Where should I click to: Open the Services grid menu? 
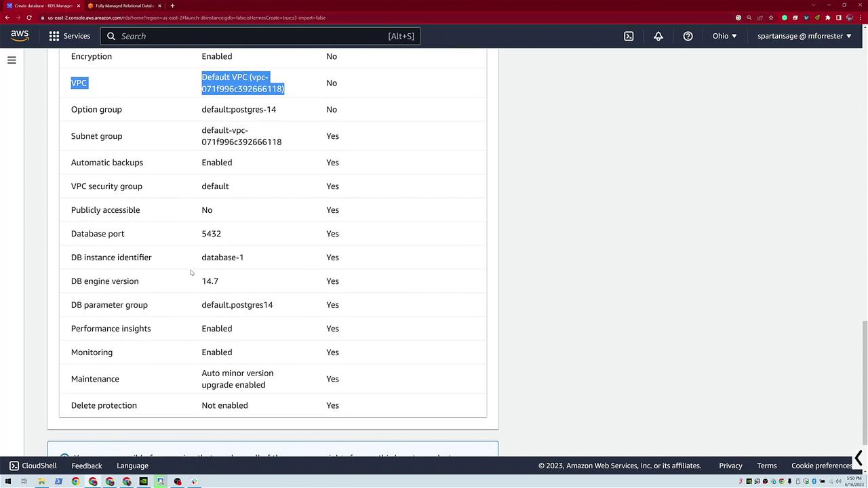tap(54, 36)
